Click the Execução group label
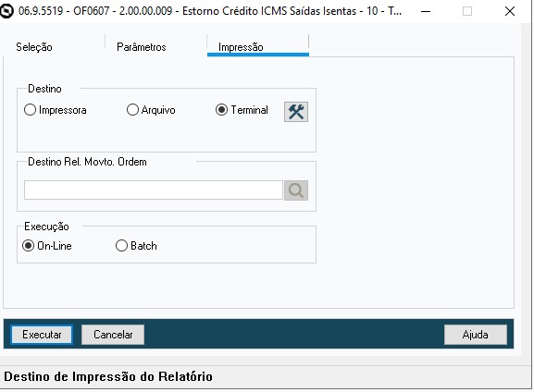This screenshot has width=534, height=392. click(x=46, y=227)
